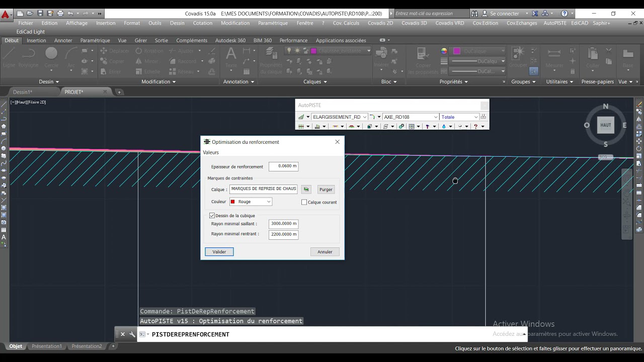Expand the Propriétés ribbon panel
This screenshot has width=644, height=362.
[454, 81]
